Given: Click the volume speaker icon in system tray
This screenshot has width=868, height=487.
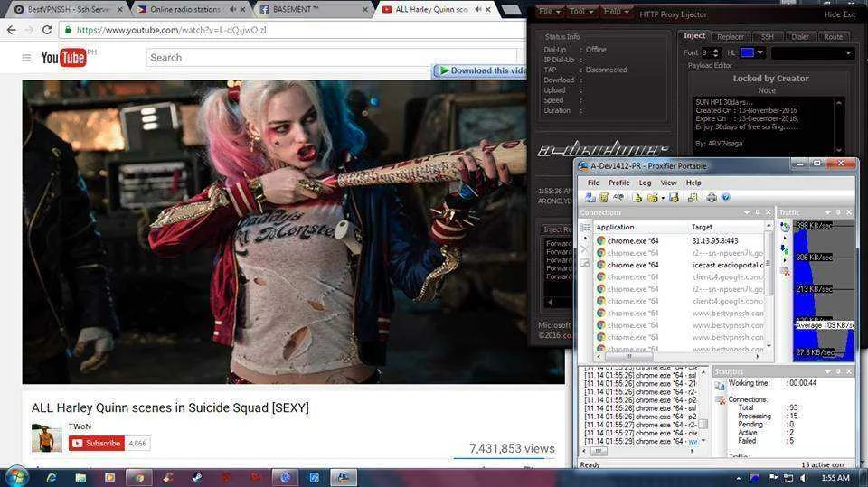Looking at the screenshot, I should tap(804, 478).
